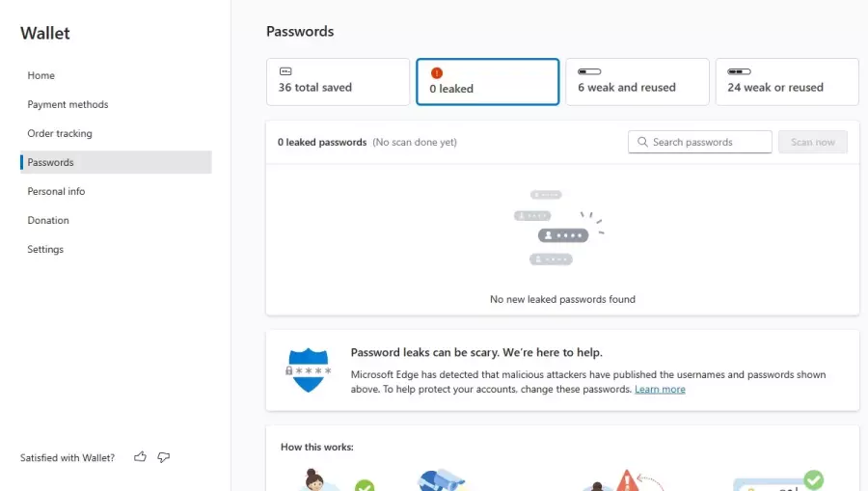
Task: Open Personal info section
Action: tap(56, 191)
